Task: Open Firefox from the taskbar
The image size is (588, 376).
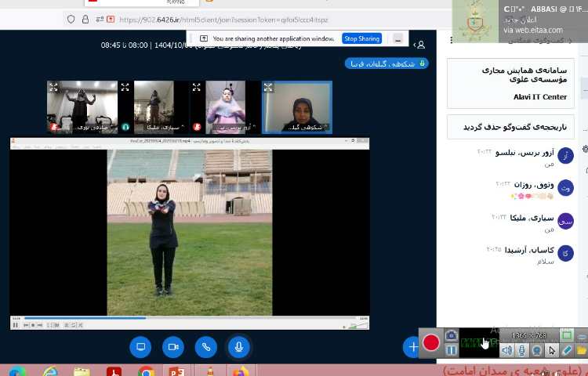Action: 241,371
